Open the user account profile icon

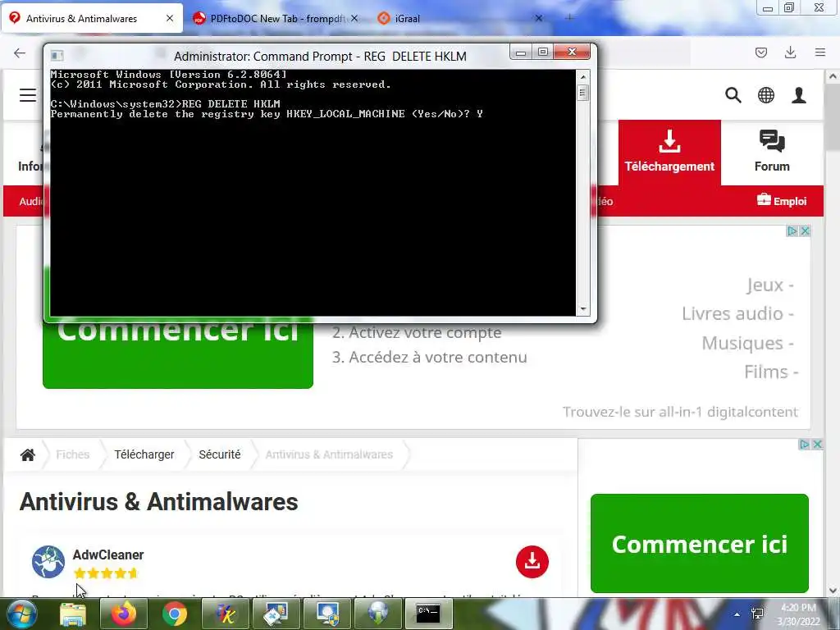(x=799, y=95)
